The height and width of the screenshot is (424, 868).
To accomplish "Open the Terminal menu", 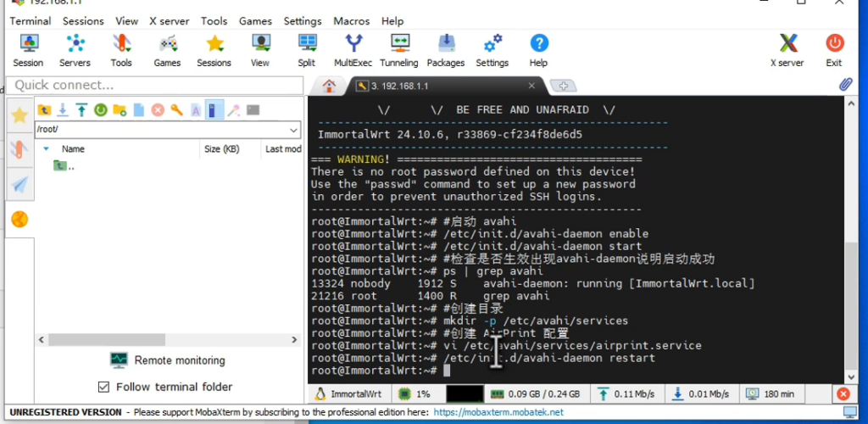I will 30,21.
